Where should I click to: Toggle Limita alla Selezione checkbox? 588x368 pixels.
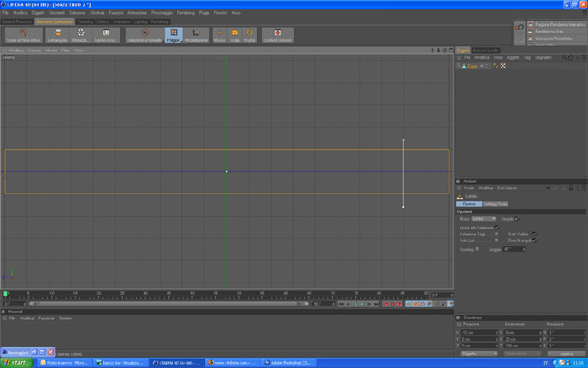point(496,228)
